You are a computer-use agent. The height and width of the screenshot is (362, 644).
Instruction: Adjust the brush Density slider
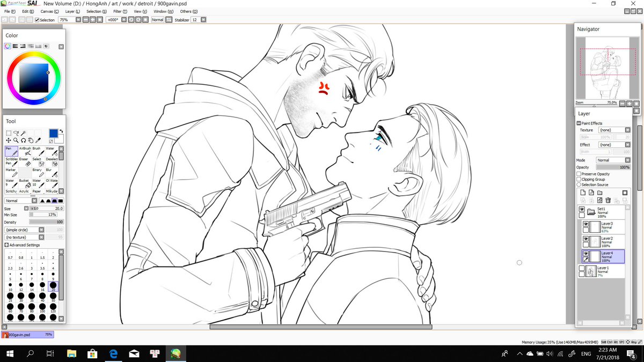[46, 221]
